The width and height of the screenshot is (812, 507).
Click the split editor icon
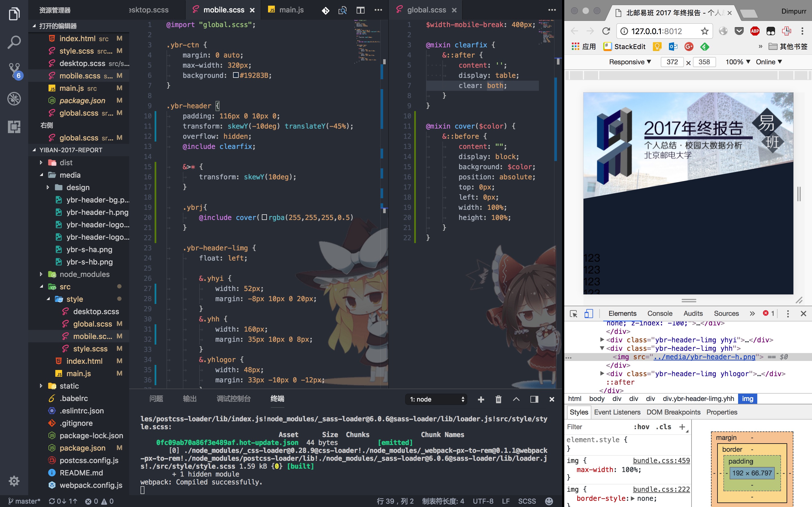(x=360, y=10)
